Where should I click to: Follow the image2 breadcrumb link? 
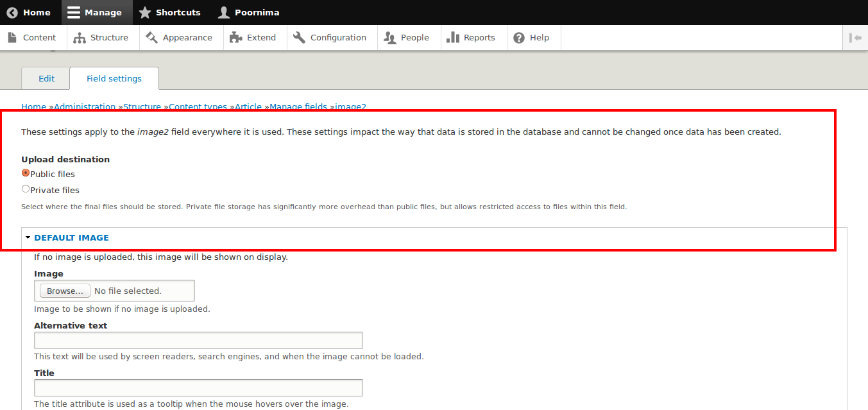[350, 107]
